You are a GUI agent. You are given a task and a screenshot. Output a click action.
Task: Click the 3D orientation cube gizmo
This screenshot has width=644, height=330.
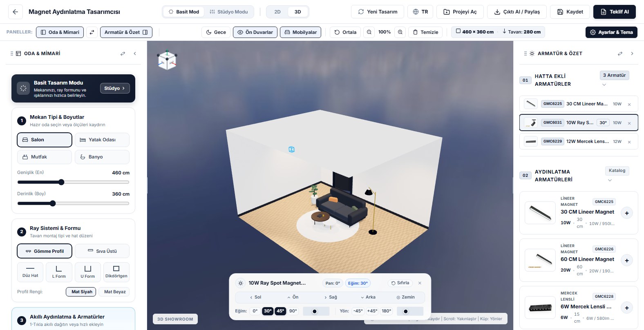167,60
